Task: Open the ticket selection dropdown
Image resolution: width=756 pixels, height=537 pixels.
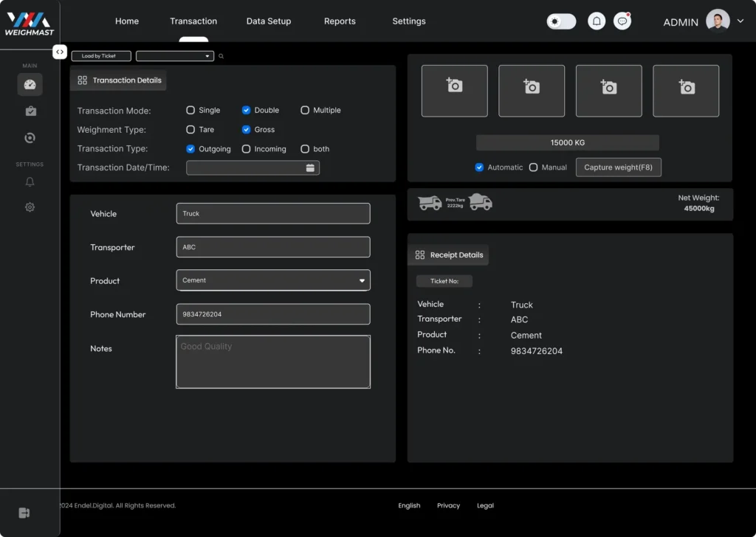Action: 175,56
